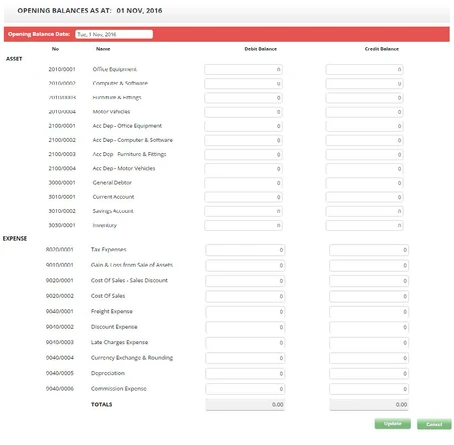The width and height of the screenshot is (454, 445).
Task: Select Depreciation debit balance field
Action: point(245,374)
